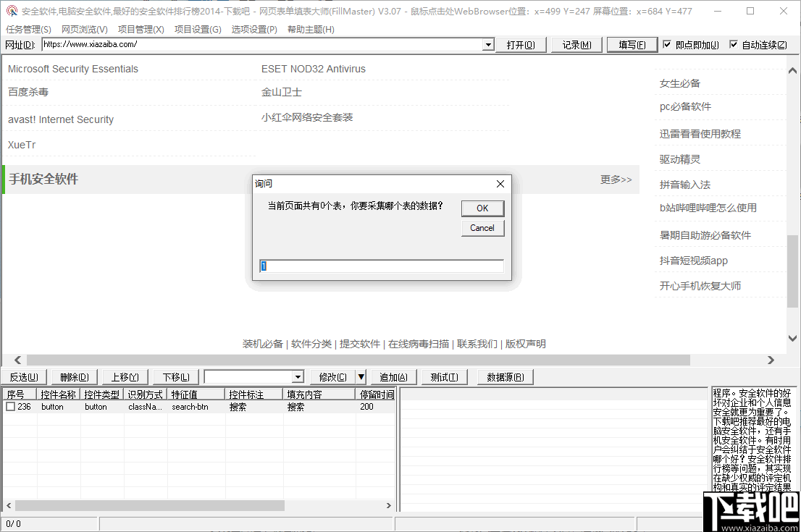Click the 反选(U) invert selection button
This screenshot has height=532, width=801.
pos(24,376)
